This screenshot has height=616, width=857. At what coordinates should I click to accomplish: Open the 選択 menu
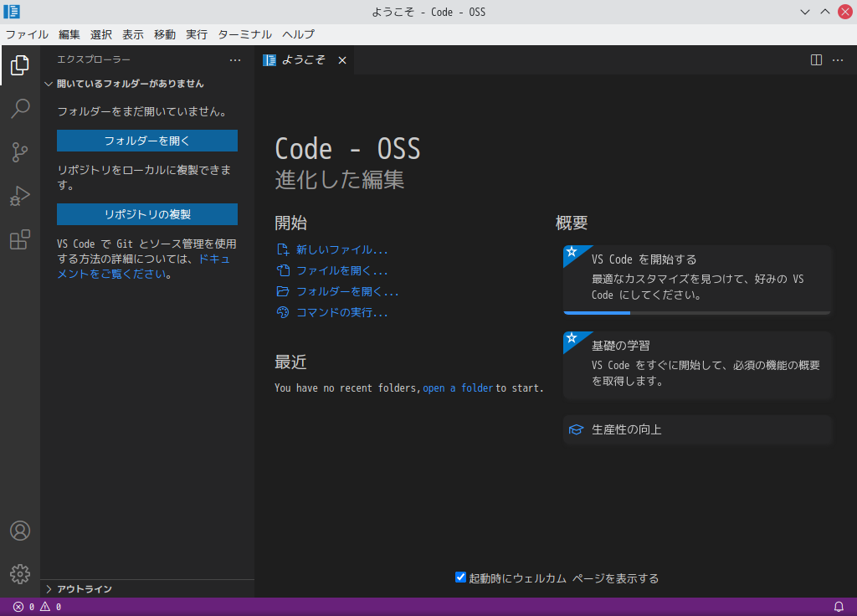[x=101, y=34]
